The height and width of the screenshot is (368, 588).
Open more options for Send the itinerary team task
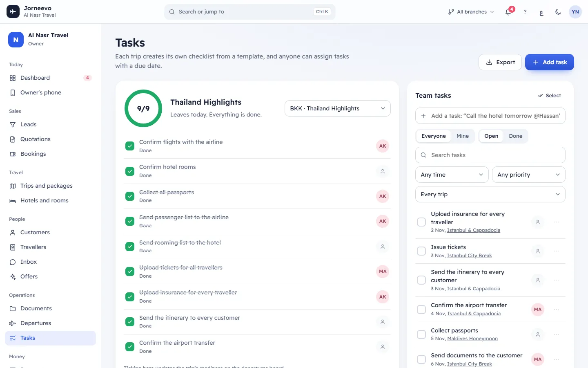click(x=557, y=280)
